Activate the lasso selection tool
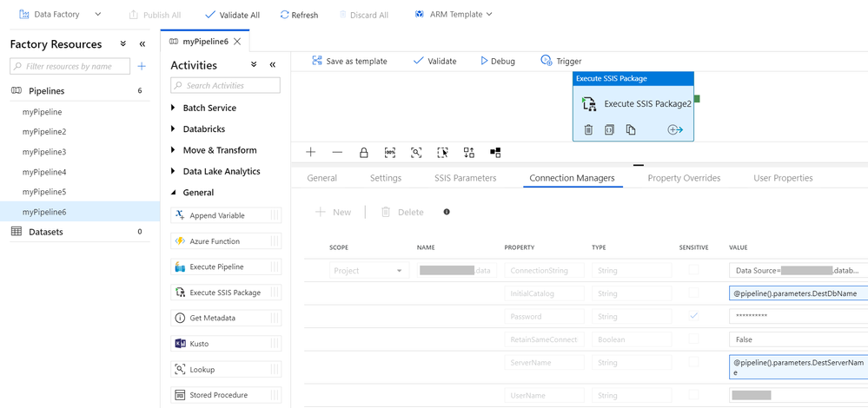The image size is (868, 408). (x=442, y=153)
